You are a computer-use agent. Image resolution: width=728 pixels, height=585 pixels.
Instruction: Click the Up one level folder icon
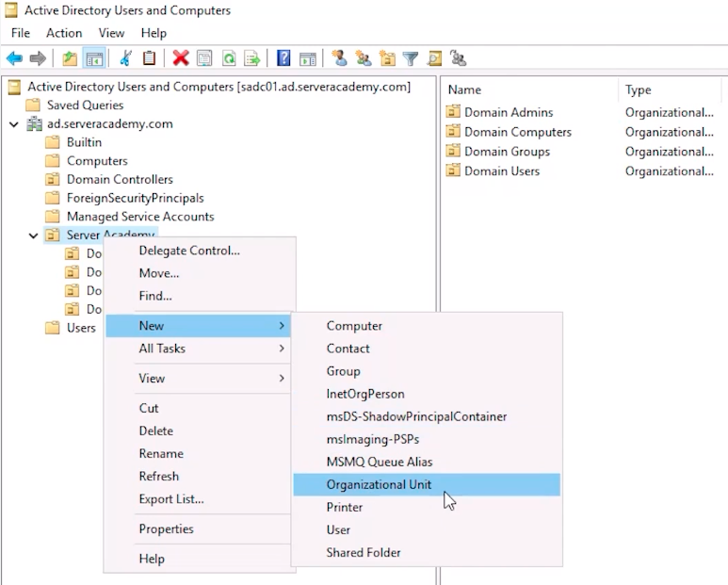(70, 58)
